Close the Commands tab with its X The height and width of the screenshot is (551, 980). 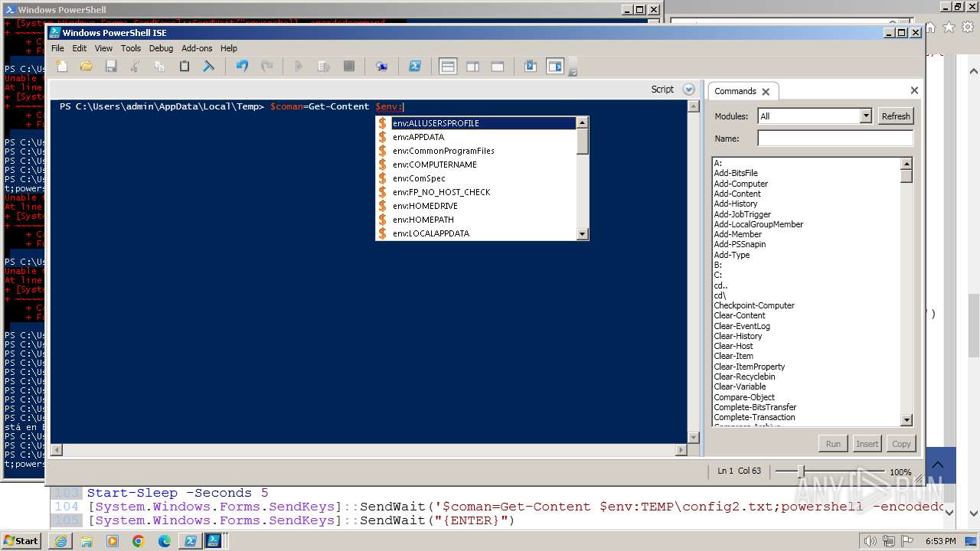(x=766, y=92)
